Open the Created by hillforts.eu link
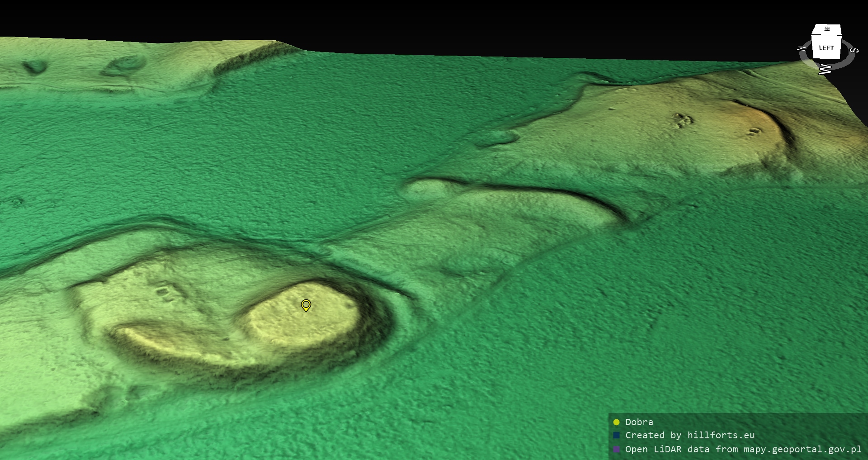This screenshot has width=868, height=460. (690, 436)
